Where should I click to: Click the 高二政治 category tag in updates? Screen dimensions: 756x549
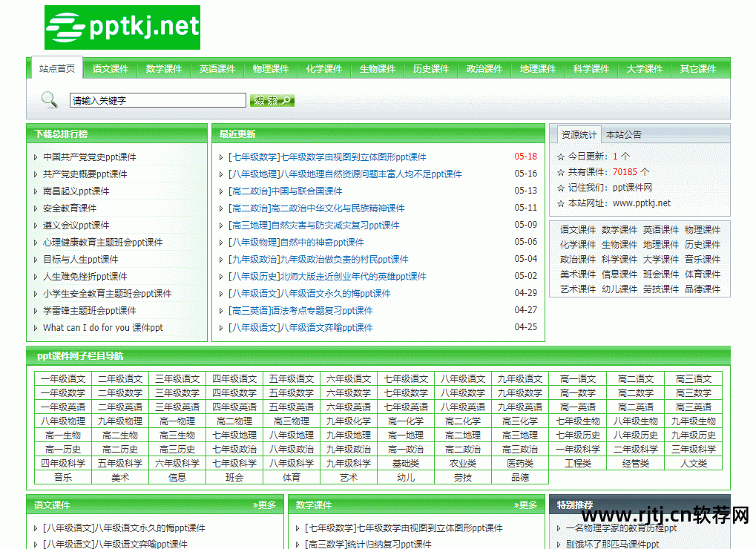pos(249,208)
